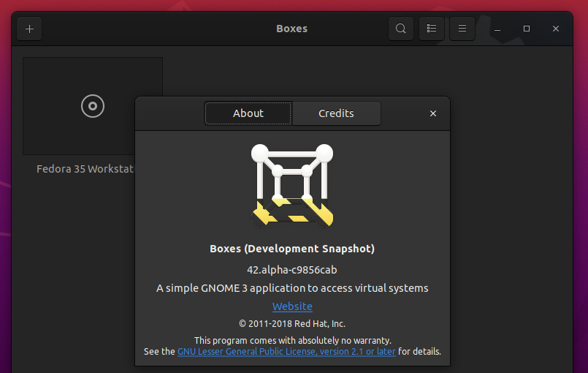The height and width of the screenshot is (373, 588).
Task: Click the version text 42.alpha-c9856cab
Action: [x=292, y=269]
